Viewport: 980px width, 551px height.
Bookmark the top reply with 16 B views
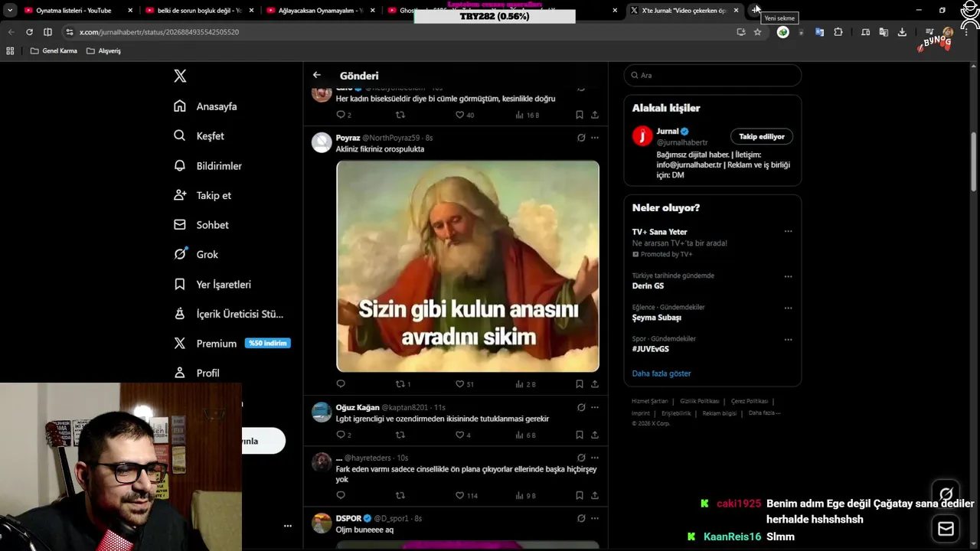[579, 115]
